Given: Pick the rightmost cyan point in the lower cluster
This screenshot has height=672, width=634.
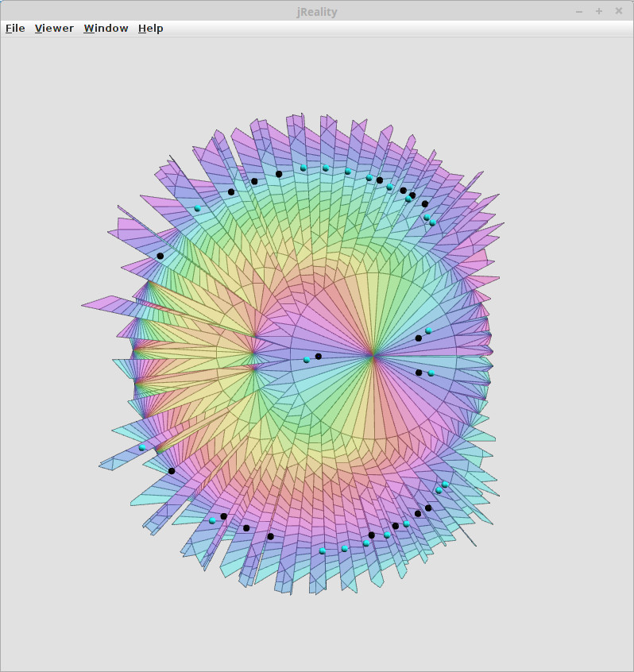Looking at the screenshot, I should pos(445,484).
